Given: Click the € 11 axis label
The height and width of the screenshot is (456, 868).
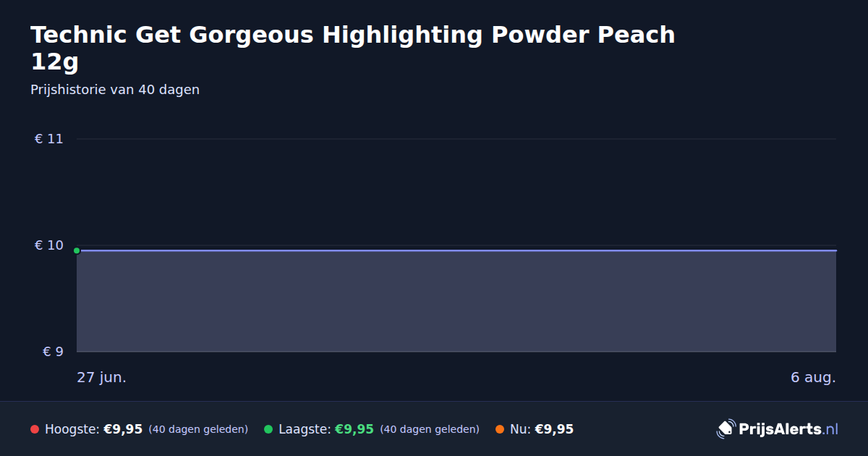Looking at the screenshot, I should (48, 139).
